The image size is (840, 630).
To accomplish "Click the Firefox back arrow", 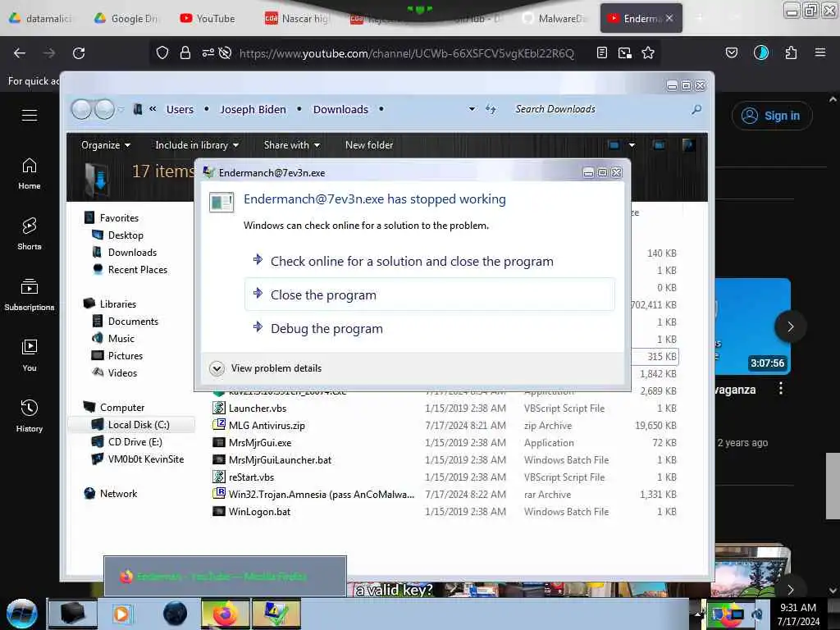I will [x=20, y=53].
